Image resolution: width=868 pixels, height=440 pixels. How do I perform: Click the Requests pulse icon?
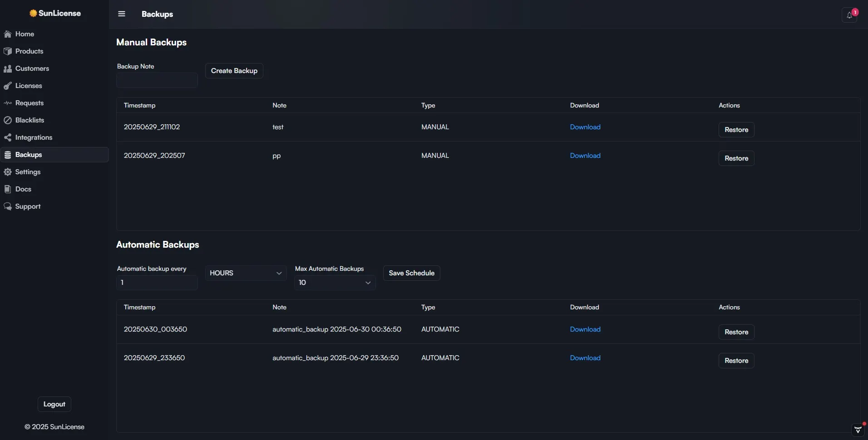coord(8,103)
